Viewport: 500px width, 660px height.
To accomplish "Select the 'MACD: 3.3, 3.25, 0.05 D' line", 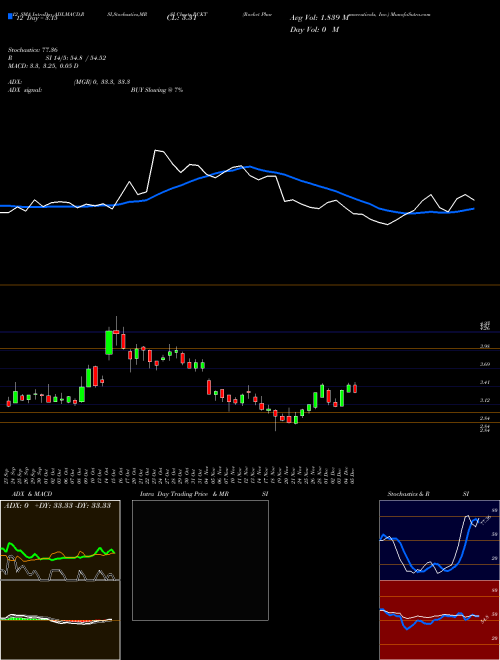I will click(x=43, y=66).
